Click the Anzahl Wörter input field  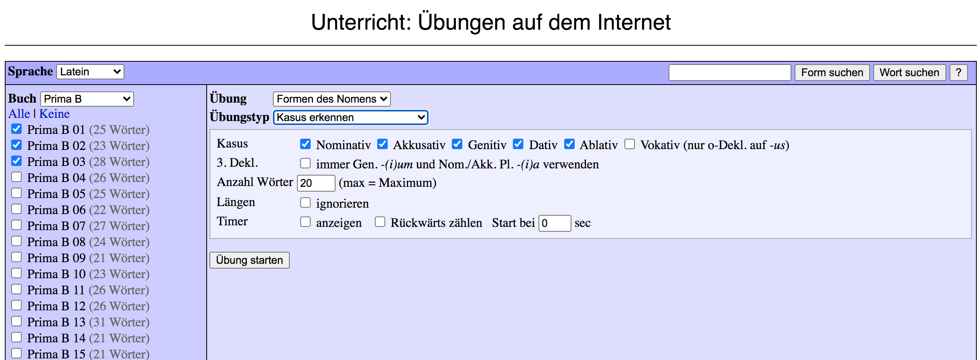click(316, 183)
